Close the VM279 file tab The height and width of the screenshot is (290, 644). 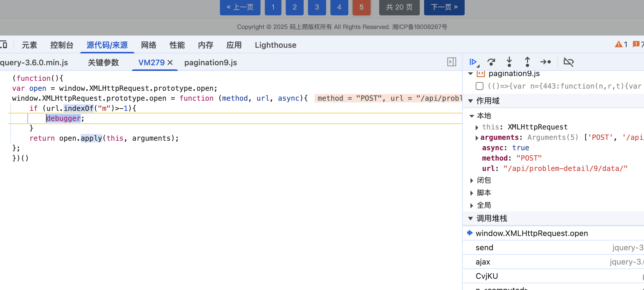click(170, 62)
